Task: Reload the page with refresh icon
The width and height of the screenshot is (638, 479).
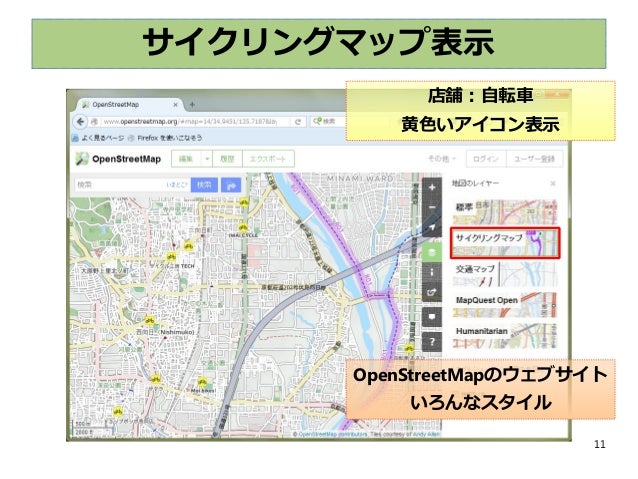Action: pyautogui.click(x=297, y=122)
